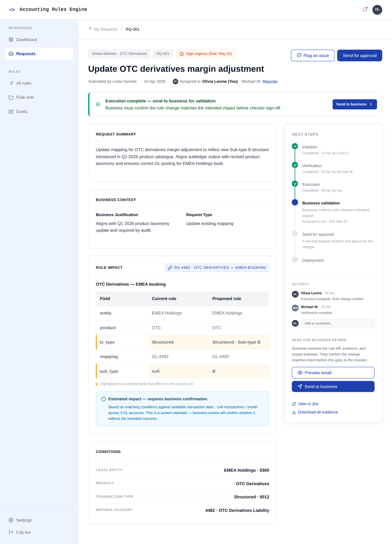
Task: Click the Log out arrow icon
Action: 11,532
